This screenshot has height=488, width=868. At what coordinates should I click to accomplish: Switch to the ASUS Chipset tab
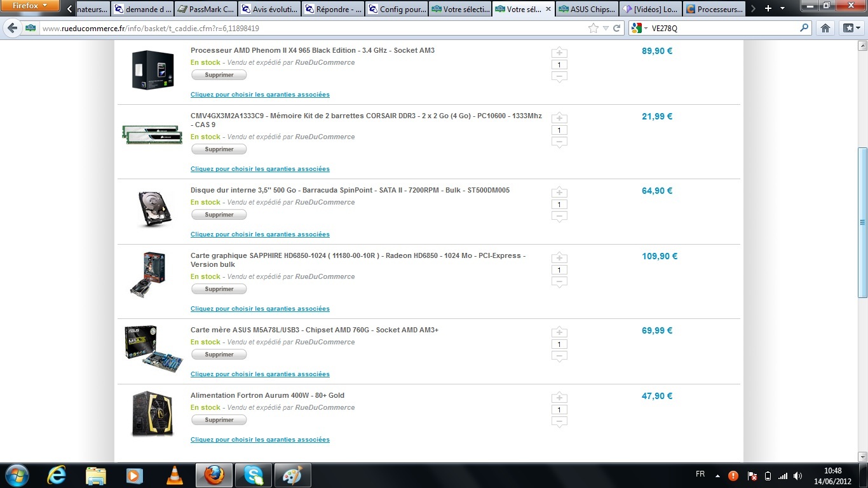(587, 10)
